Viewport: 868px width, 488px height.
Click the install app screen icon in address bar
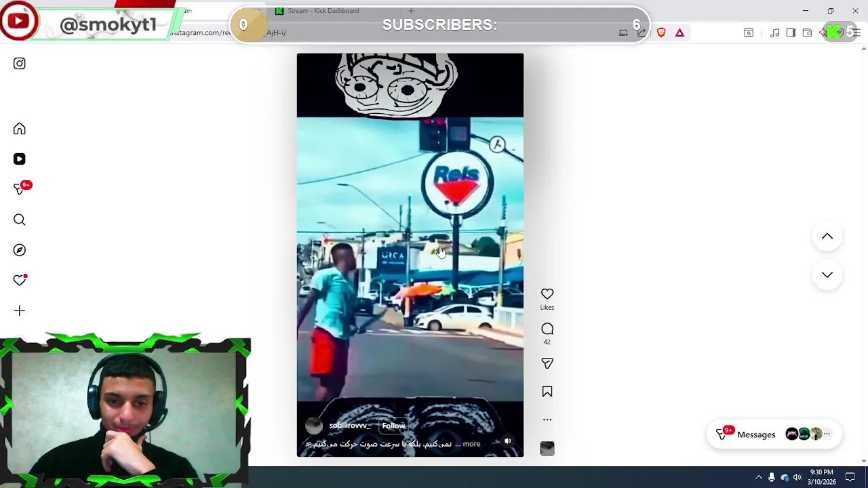point(623,33)
